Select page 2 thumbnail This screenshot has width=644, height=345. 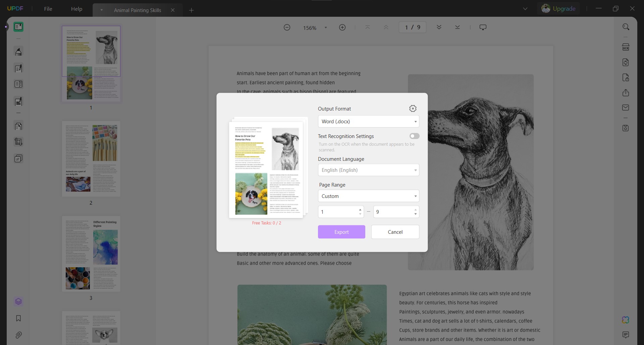click(91, 159)
